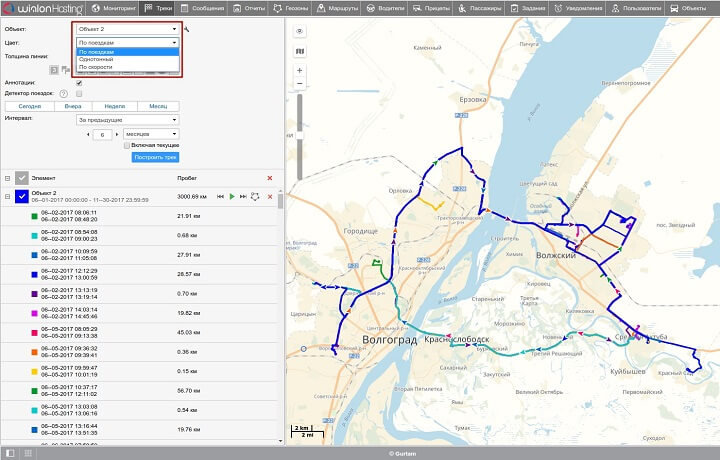
Task: Toggle the Аннотации checkbox
Action: pos(79,82)
